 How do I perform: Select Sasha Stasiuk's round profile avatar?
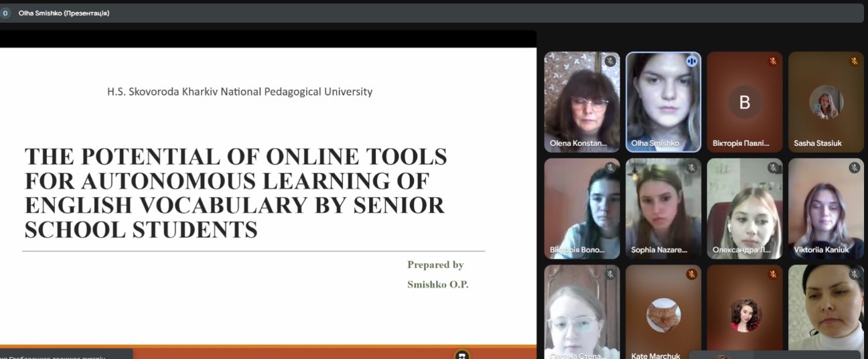pos(826,102)
